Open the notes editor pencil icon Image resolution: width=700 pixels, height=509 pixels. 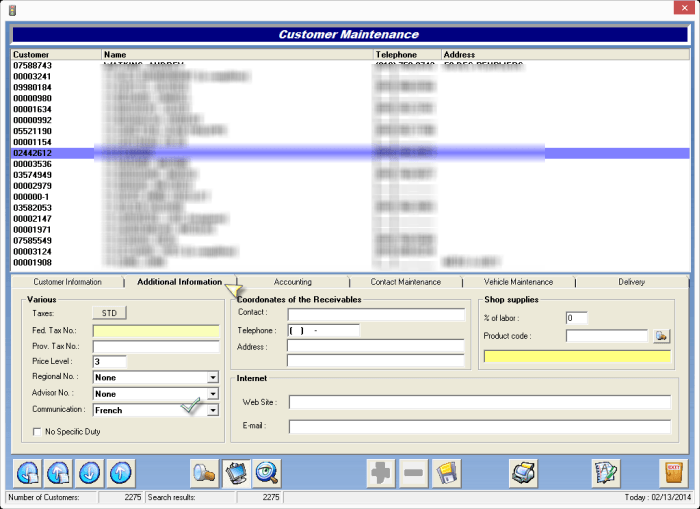click(606, 473)
